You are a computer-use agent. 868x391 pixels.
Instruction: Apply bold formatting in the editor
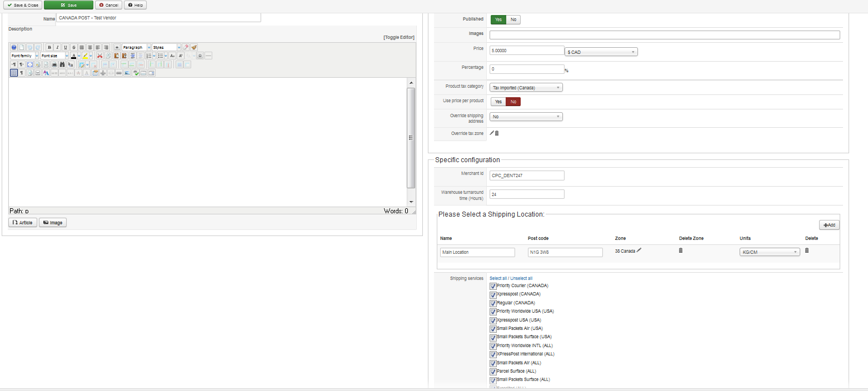pos(49,47)
